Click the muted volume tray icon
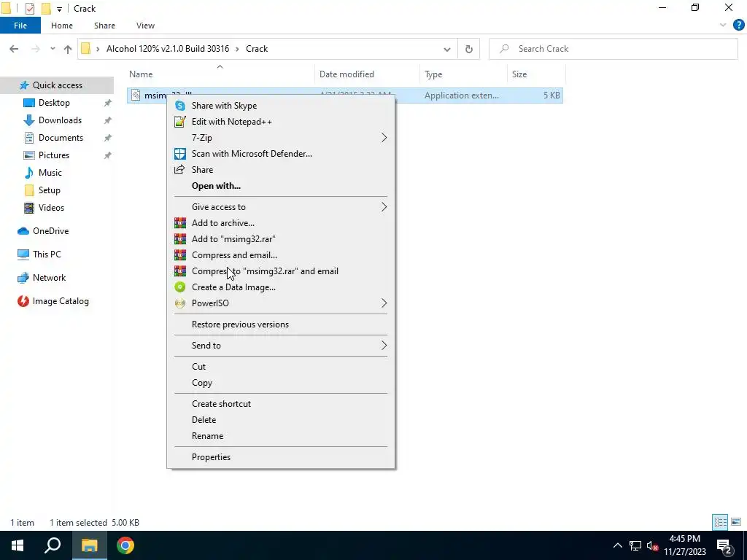The width and height of the screenshot is (747, 560). (653, 545)
